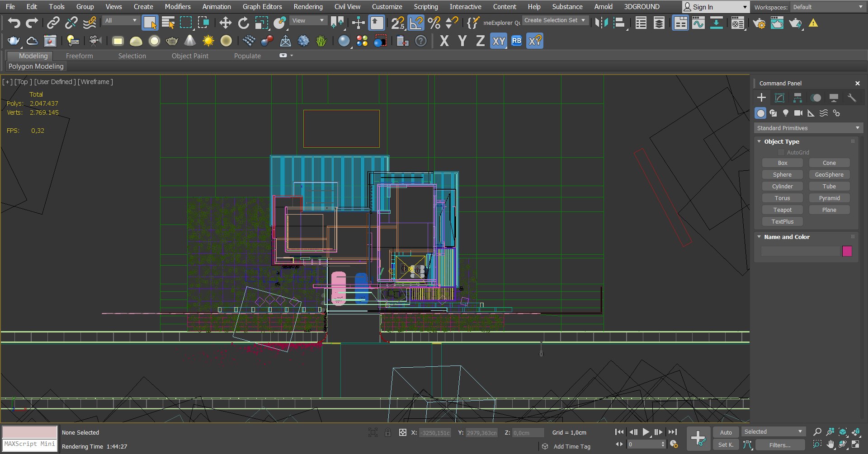
Task: Collapse the Object Type rollout
Action: tap(759, 141)
